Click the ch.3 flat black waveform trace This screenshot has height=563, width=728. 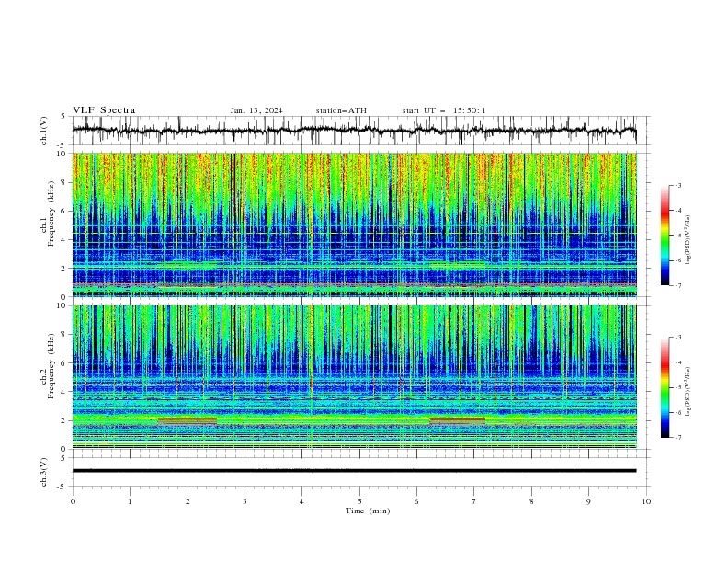[354, 471]
